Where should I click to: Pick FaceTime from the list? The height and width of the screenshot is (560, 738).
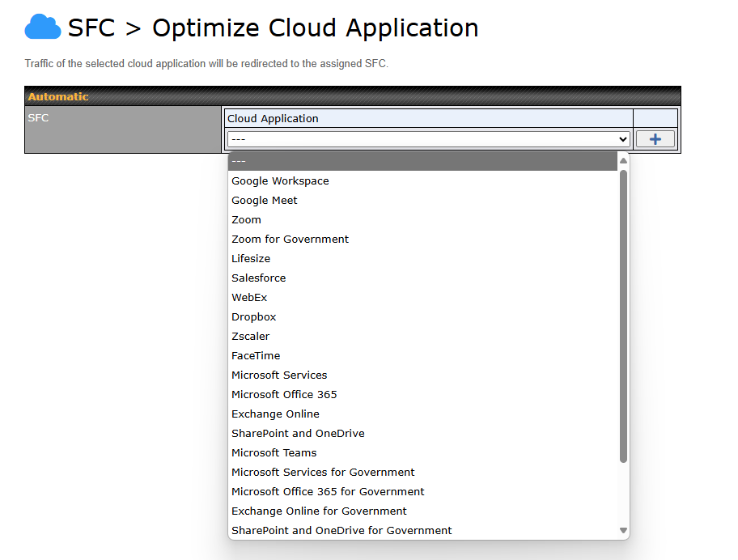tap(422, 356)
